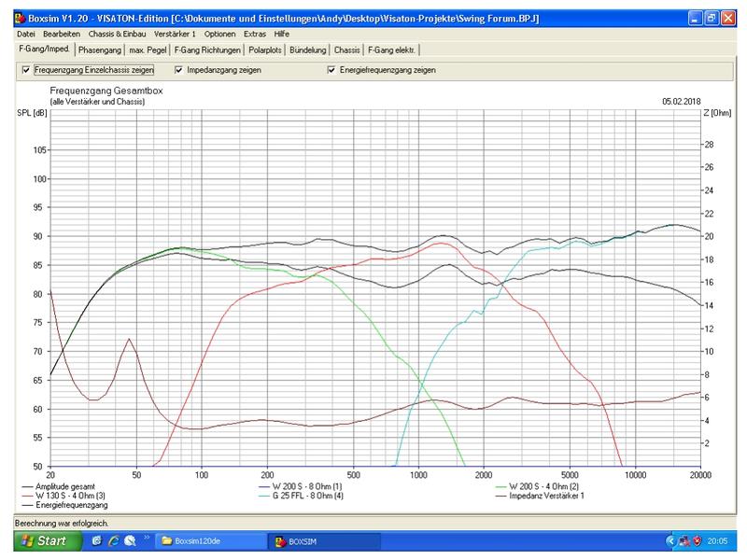The image size is (747, 560).
Task: Show hidden system tray icons
Action: (x=670, y=541)
